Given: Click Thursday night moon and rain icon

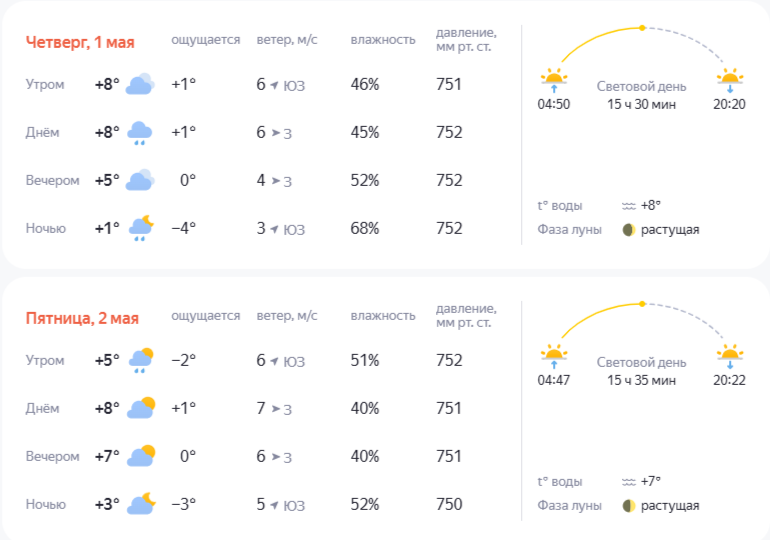Looking at the screenshot, I should [140, 229].
